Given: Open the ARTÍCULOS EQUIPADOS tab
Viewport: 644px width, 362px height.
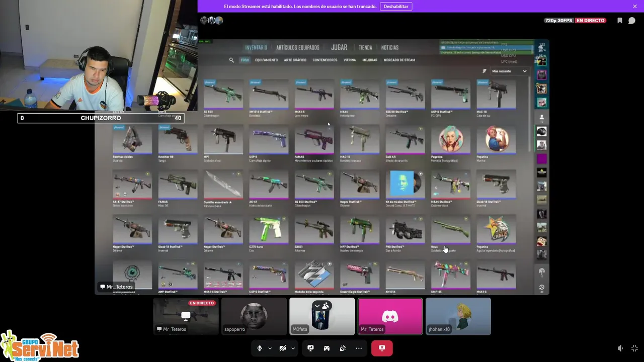Looking at the screenshot, I should click(x=298, y=48).
